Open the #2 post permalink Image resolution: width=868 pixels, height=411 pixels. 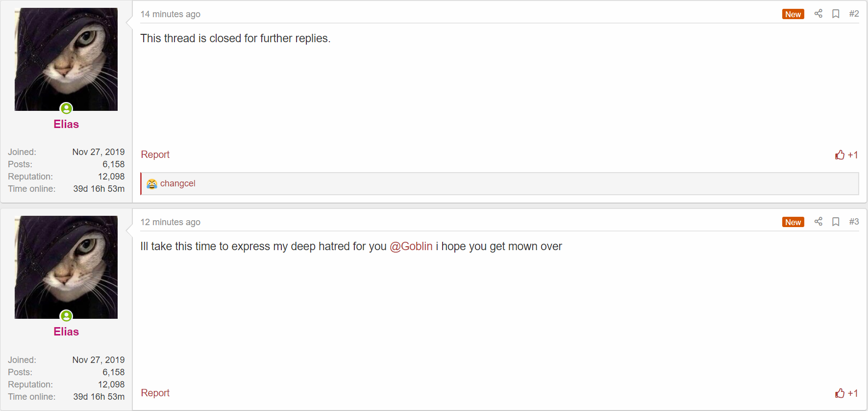pos(854,14)
